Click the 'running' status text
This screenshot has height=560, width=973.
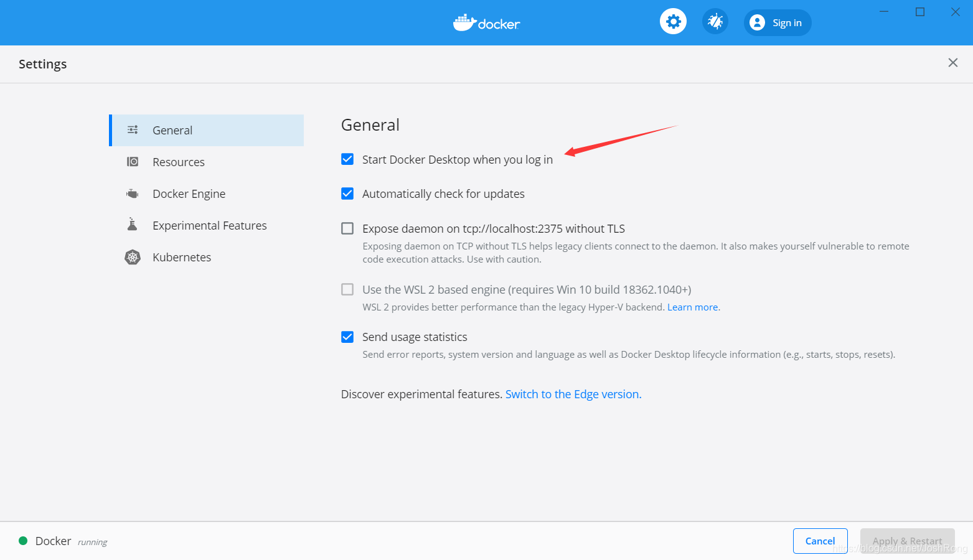coord(92,542)
